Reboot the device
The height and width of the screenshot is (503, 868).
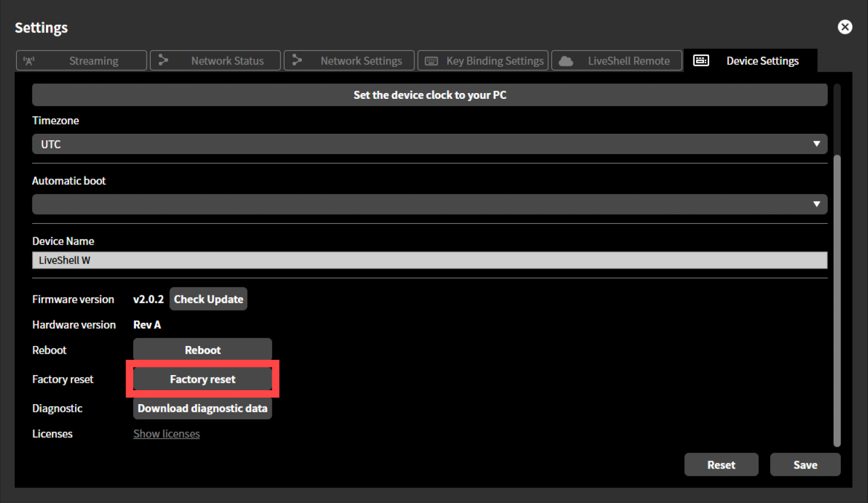pos(202,349)
